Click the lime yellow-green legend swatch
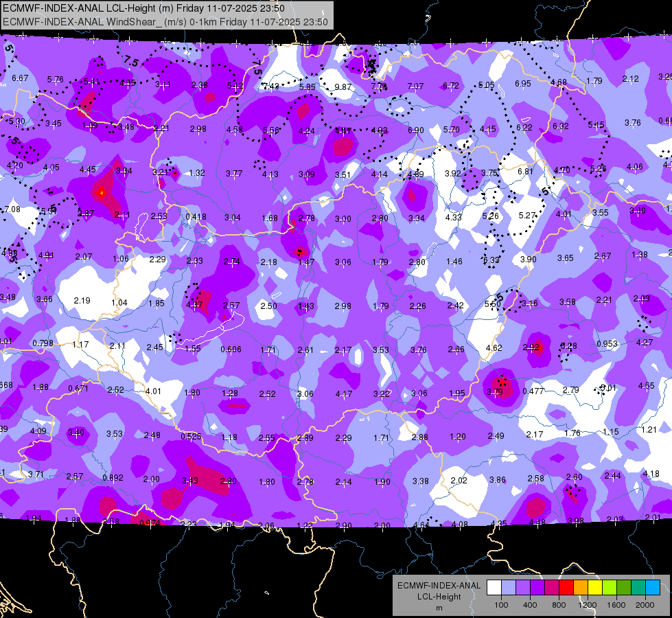Image resolution: width=672 pixels, height=618 pixels. (x=610, y=588)
